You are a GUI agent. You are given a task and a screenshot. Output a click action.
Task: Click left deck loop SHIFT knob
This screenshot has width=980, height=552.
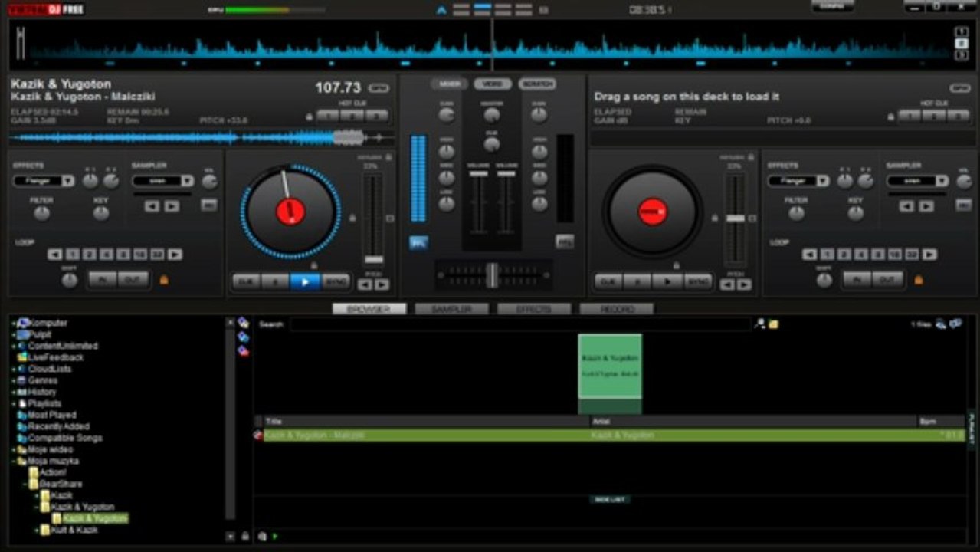tap(70, 281)
